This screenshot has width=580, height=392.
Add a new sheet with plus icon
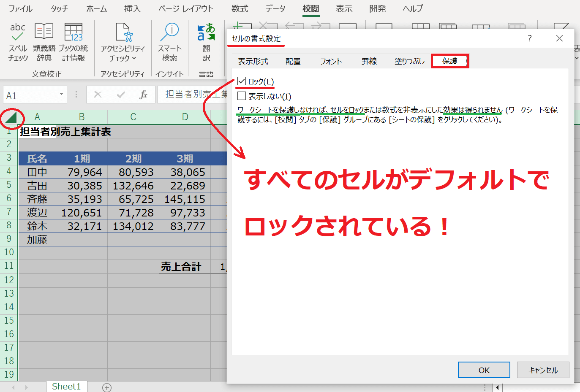tap(107, 387)
